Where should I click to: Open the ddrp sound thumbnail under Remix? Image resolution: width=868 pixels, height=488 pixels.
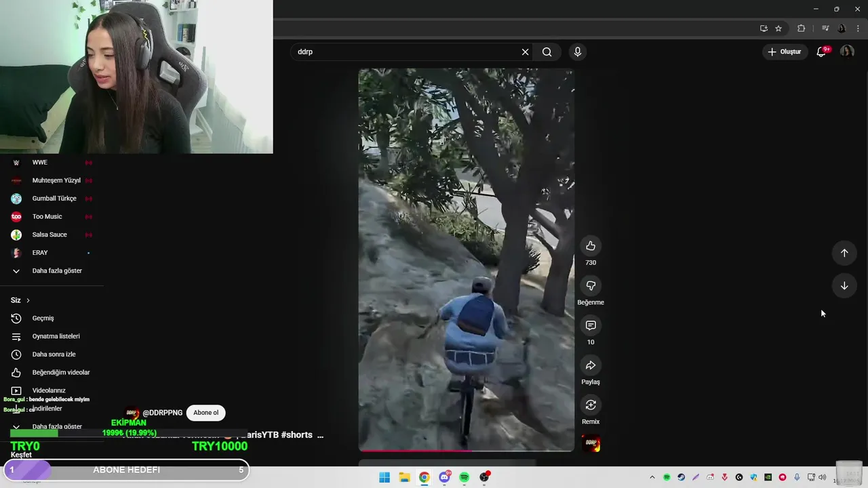click(x=591, y=444)
